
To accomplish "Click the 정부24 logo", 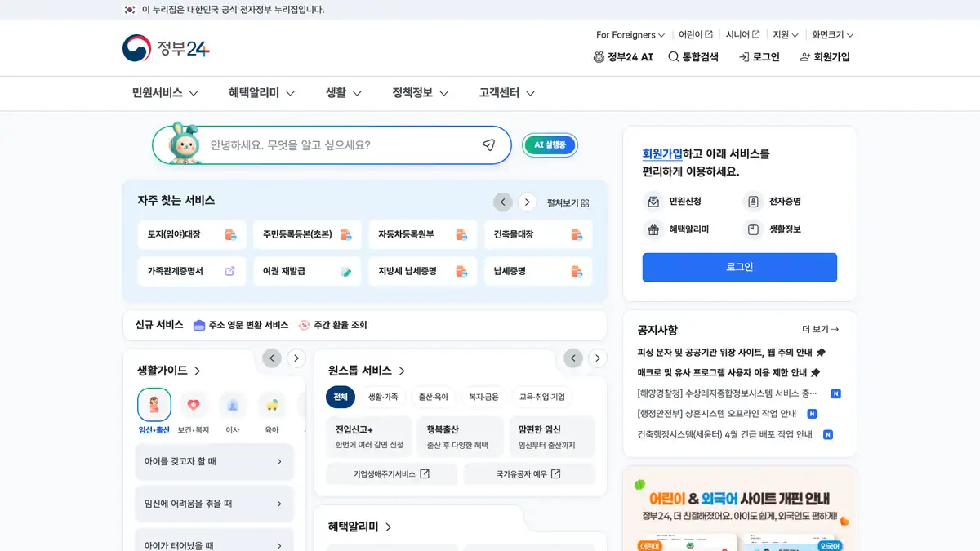I will click(166, 48).
